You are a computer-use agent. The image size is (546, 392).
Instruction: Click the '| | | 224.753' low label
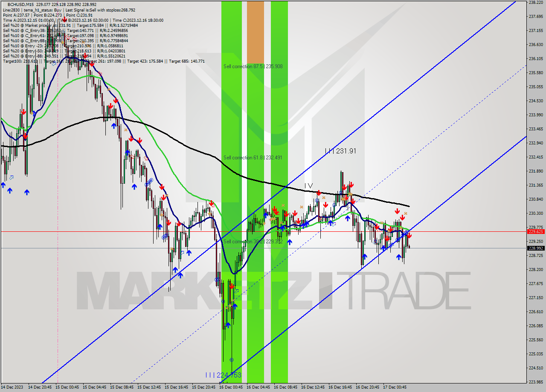click(x=224, y=375)
